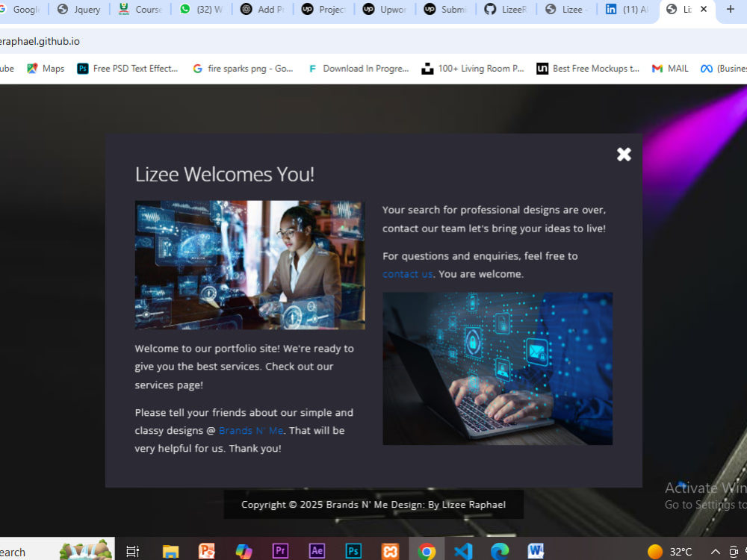Open 100+ Living Room Unsplash bookmark
Screen dimensions: 747x560
473,69
